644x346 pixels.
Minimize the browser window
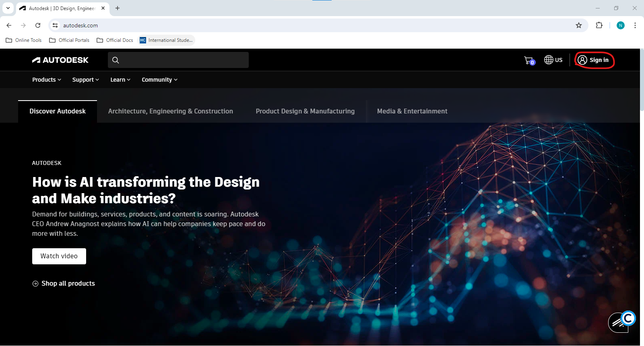(598, 8)
